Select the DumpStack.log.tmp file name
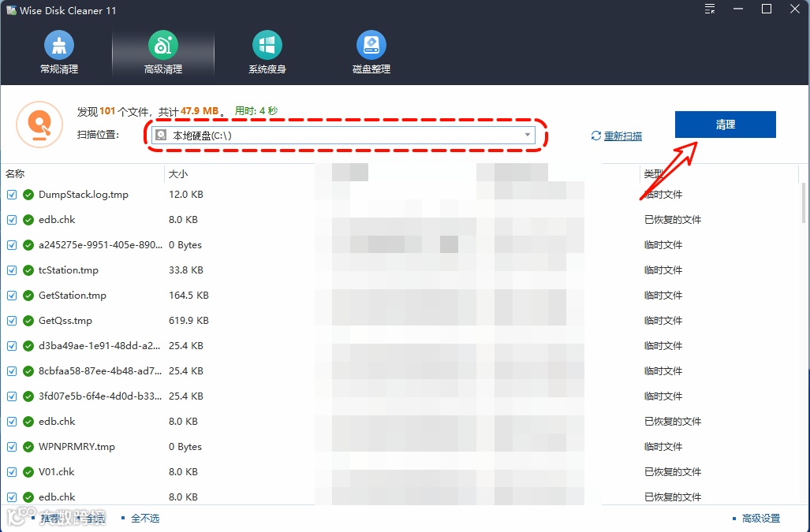This screenshot has height=532, width=810. (x=84, y=195)
